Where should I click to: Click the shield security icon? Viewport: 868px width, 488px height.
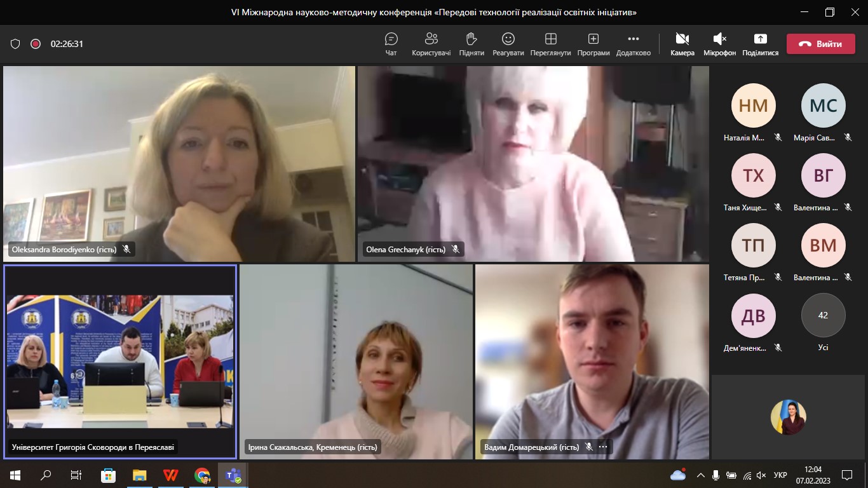pos(15,44)
